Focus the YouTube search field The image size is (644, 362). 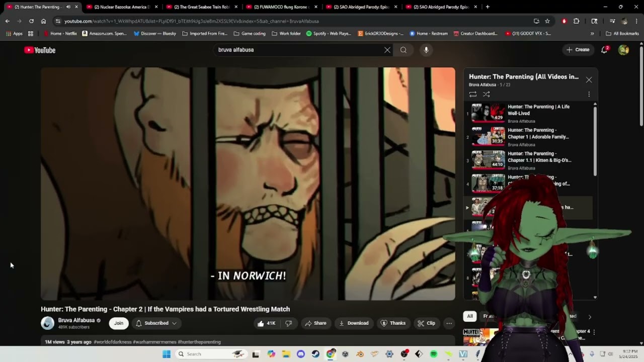(x=299, y=50)
